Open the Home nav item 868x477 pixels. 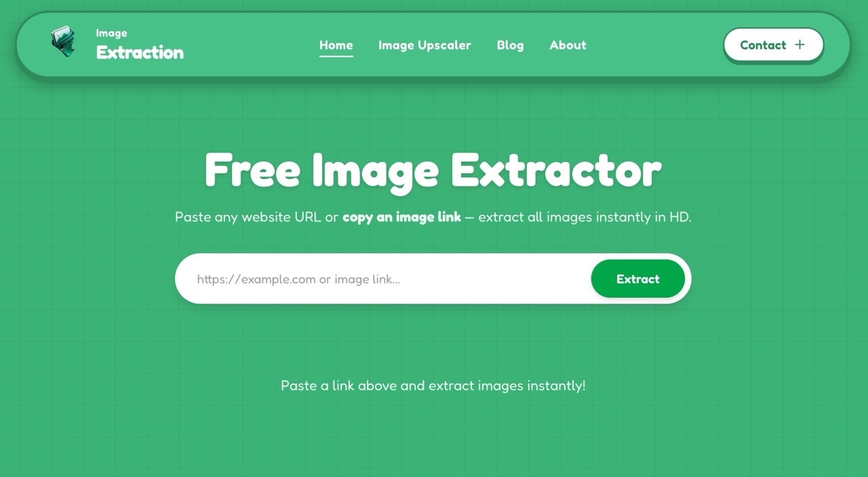[x=336, y=45]
